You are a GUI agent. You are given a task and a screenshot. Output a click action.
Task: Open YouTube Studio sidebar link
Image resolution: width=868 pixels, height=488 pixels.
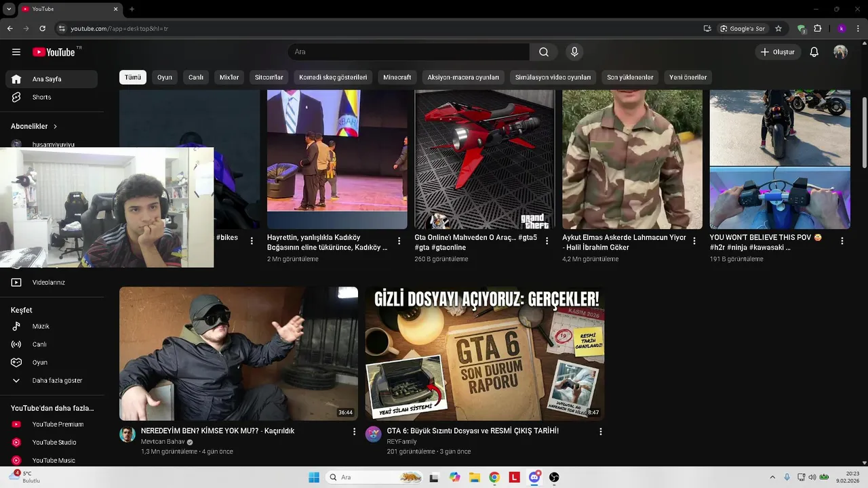click(52, 443)
